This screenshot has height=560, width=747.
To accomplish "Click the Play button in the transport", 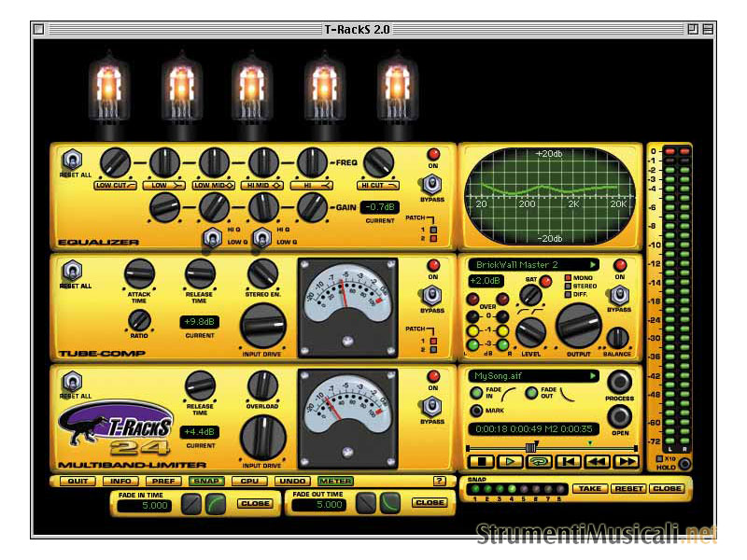I will click(x=510, y=460).
